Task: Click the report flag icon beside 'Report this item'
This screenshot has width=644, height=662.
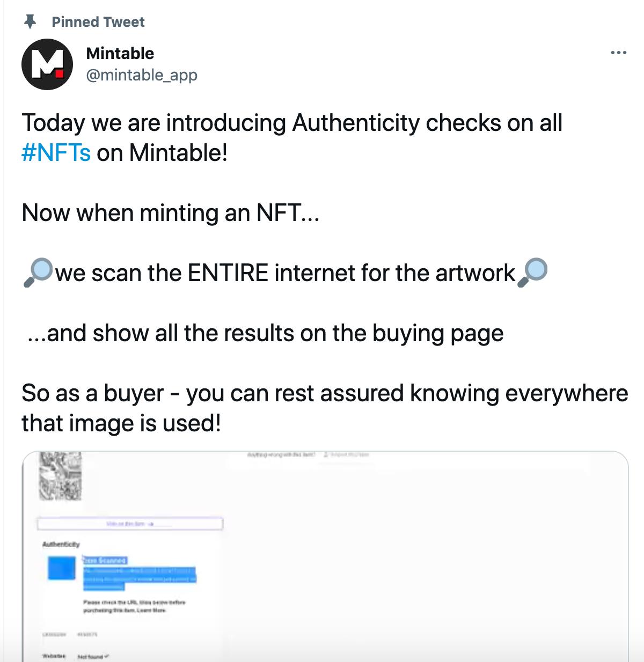Action: (x=326, y=454)
